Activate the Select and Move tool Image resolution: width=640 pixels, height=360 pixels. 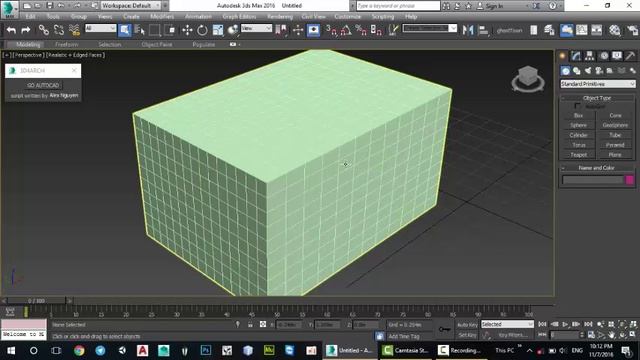coord(187,30)
